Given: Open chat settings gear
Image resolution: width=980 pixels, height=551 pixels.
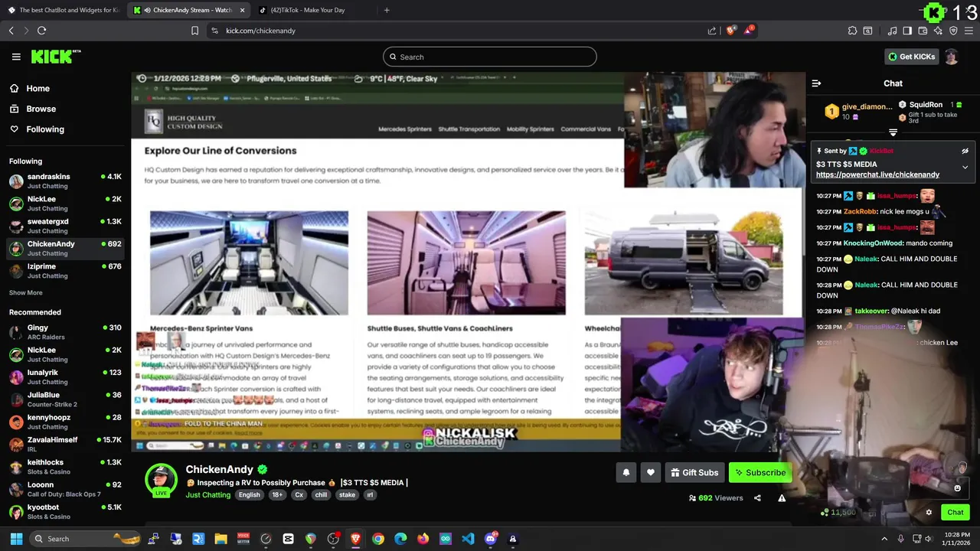Looking at the screenshot, I should click(x=929, y=513).
